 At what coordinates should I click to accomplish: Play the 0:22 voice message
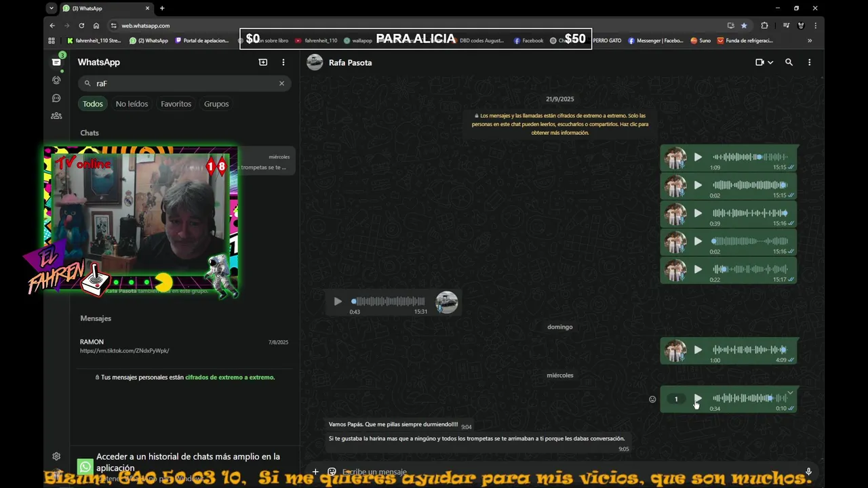click(x=698, y=269)
